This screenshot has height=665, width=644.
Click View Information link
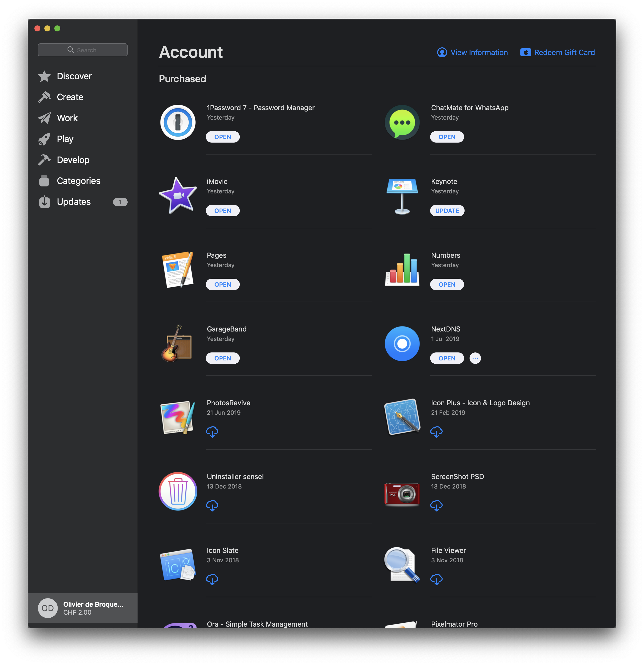[x=472, y=53]
